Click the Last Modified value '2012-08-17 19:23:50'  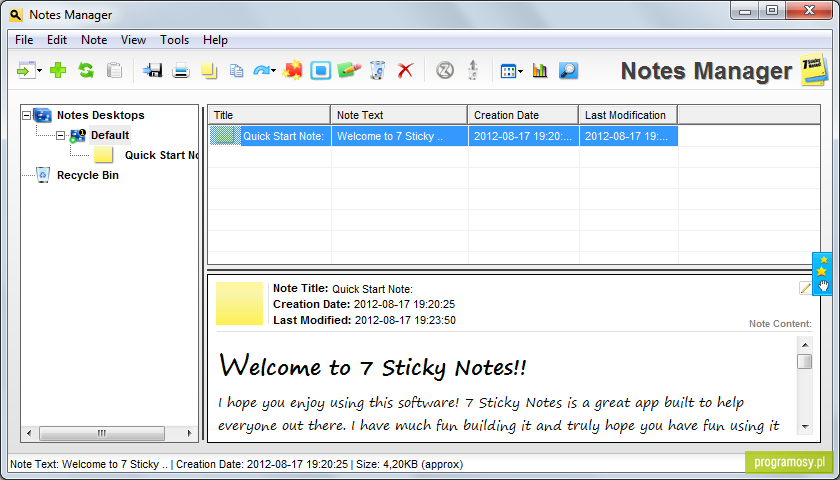coord(406,320)
